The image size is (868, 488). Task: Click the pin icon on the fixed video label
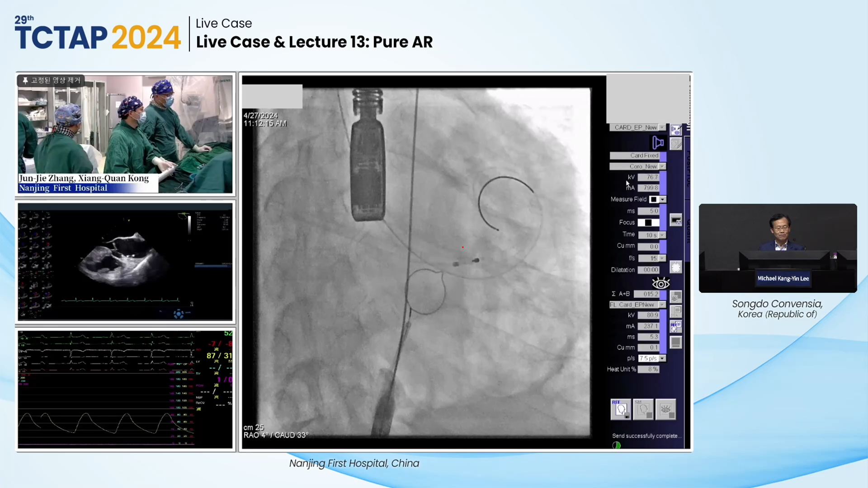(x=25, y=80)
